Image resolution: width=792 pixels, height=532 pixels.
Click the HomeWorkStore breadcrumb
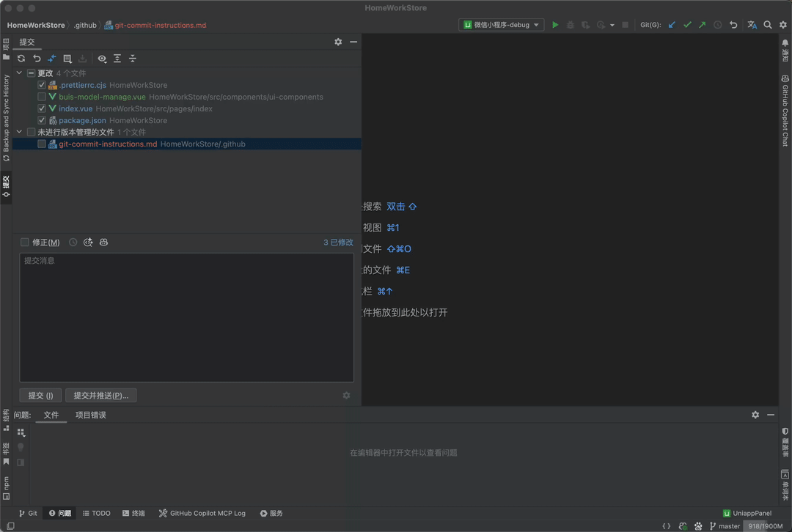coord(36,25)
